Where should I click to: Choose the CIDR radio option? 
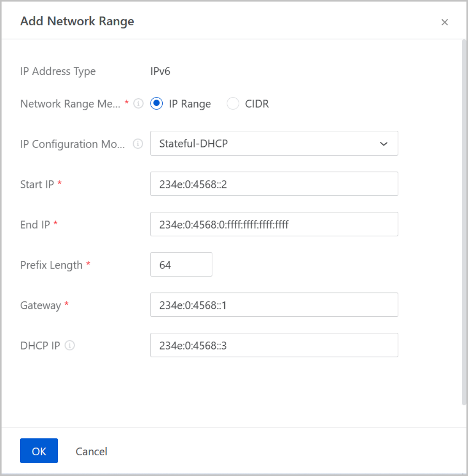coord(233,104)
